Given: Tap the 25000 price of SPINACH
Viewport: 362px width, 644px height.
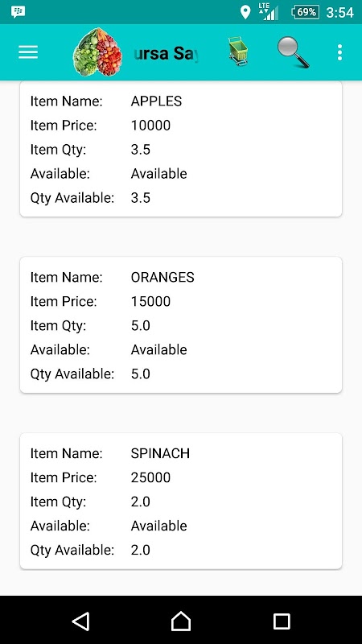Looking at the screenshot, I should [150, 477].
